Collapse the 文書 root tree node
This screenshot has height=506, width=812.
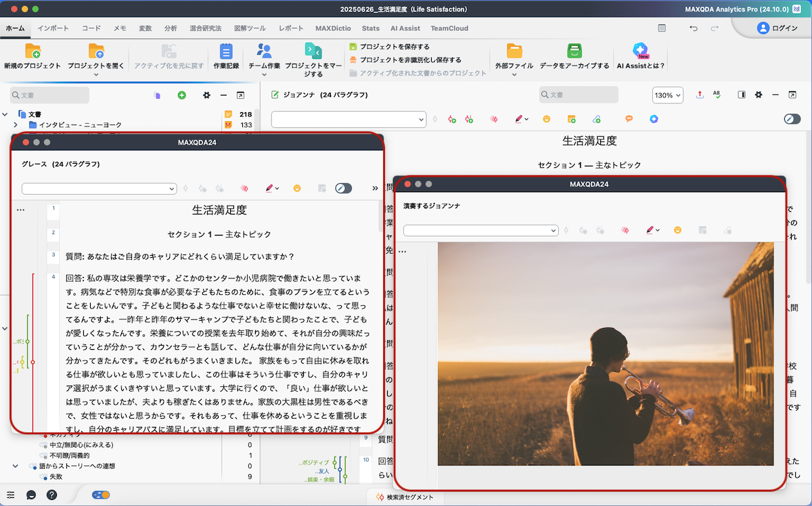(x=6, y=114)
